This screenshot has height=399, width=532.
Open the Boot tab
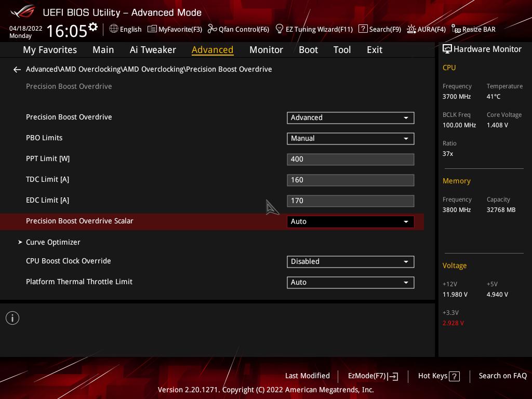point(308,50)
